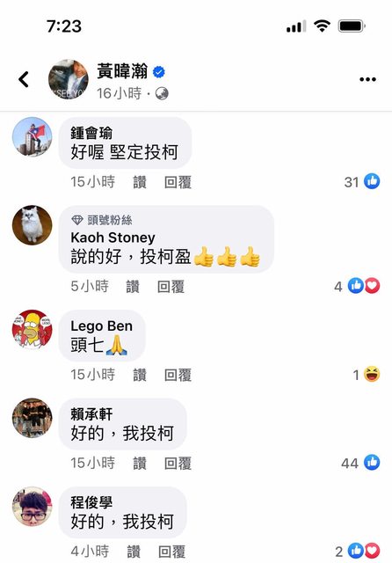Tap the public globe privacy icon
The height and width of the screenshot is (563, 392).
(x=162, y=94)
